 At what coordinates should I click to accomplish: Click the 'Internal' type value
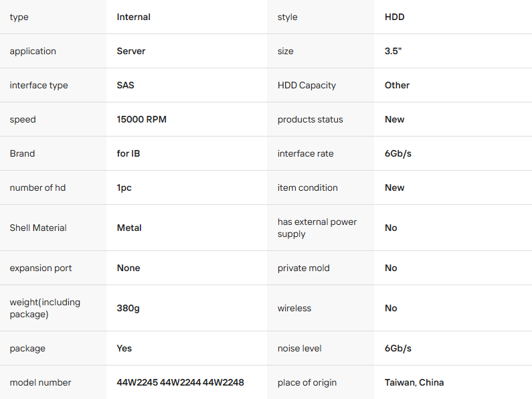pyautogui.click(x=133, y=17)
